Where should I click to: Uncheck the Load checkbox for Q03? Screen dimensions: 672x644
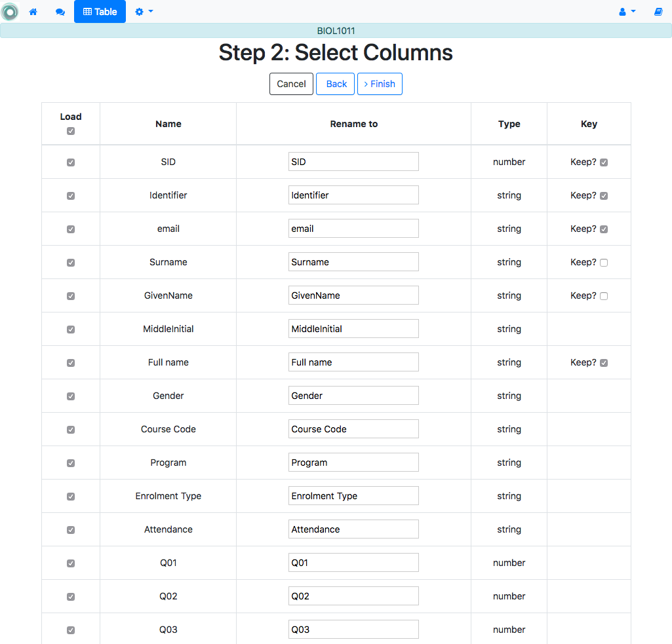[x=71, y=630]
